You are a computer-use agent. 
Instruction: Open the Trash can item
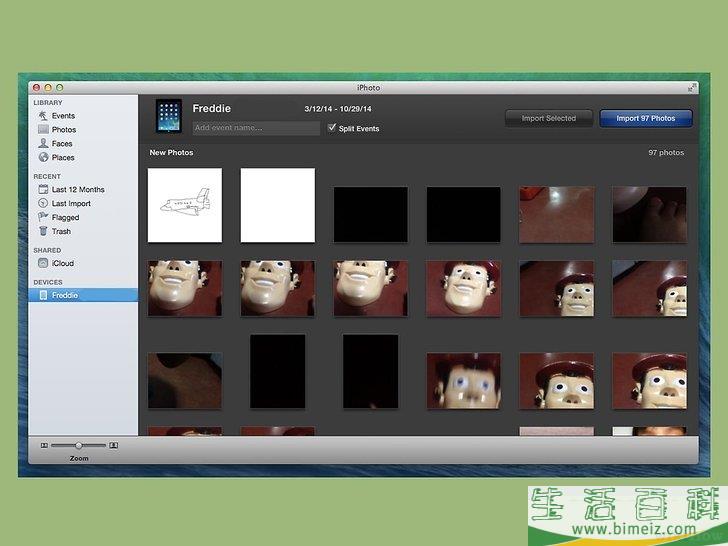point(54,231)
